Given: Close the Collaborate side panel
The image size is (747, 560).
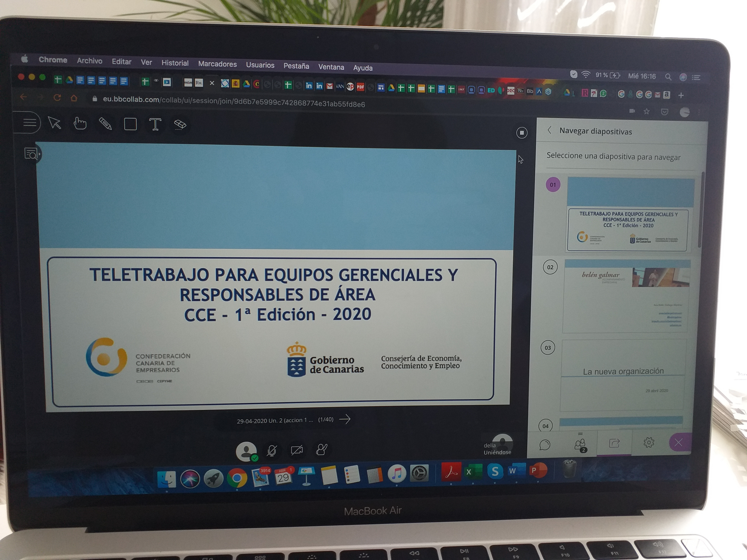Looking at the screenshot, I should point(678,442).
